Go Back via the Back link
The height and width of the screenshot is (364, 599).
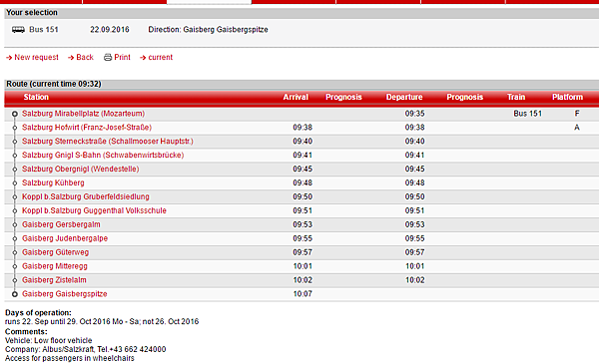(x=85, y=57)
